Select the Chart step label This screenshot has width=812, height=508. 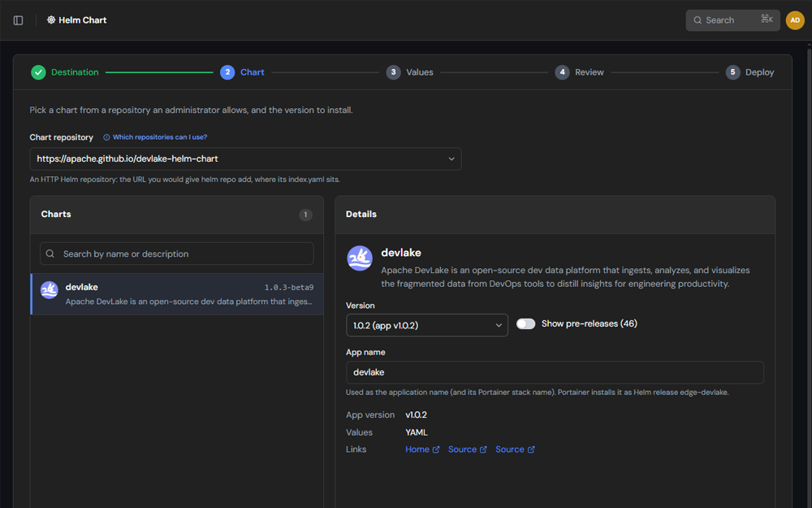coord(253,72)
